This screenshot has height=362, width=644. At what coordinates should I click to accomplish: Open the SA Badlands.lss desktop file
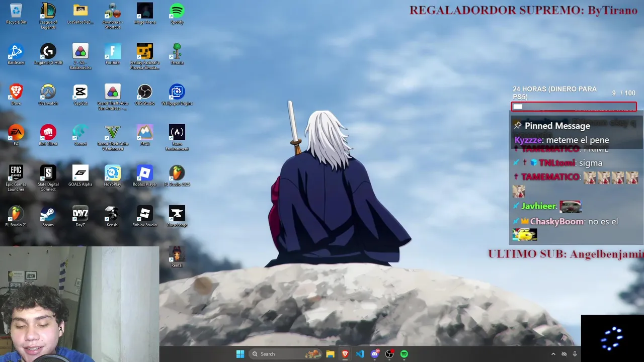80,56
